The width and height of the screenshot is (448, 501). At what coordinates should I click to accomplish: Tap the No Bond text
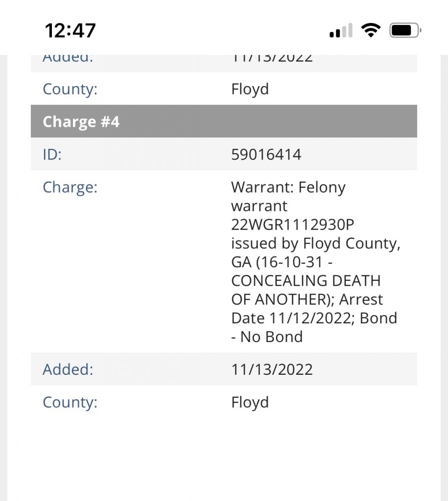click(271, 337)
